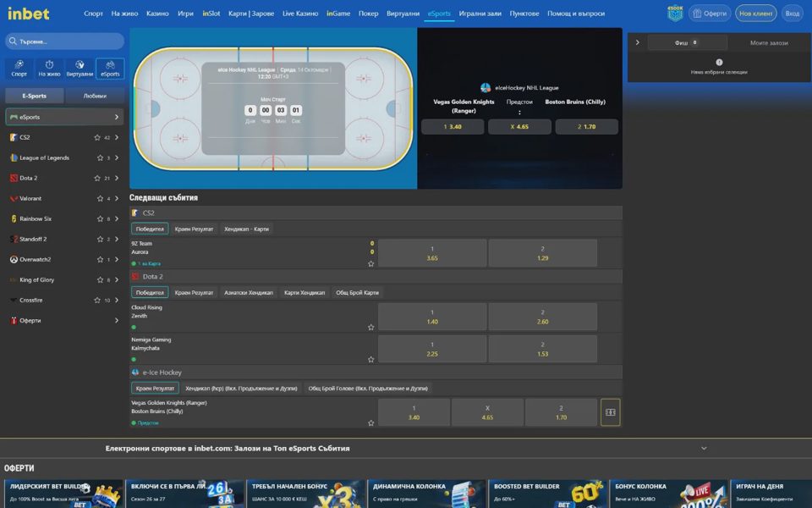Select Хендикап - Карти tab under CS2
This screenshot has height=508, width=812.
(x=246, y=229)
